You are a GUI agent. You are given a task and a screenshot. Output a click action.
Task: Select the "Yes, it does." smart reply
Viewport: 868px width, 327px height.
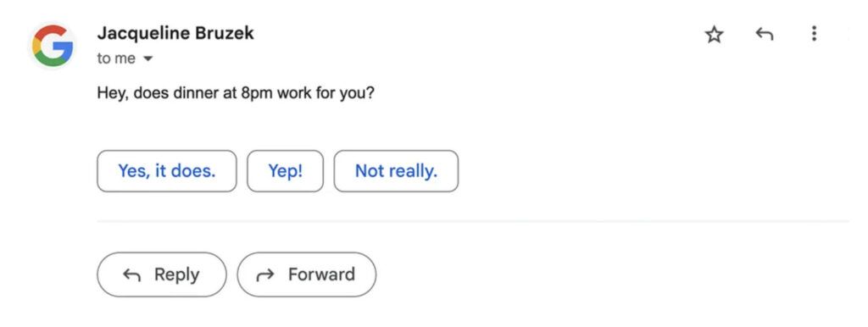tap(167, 171)
